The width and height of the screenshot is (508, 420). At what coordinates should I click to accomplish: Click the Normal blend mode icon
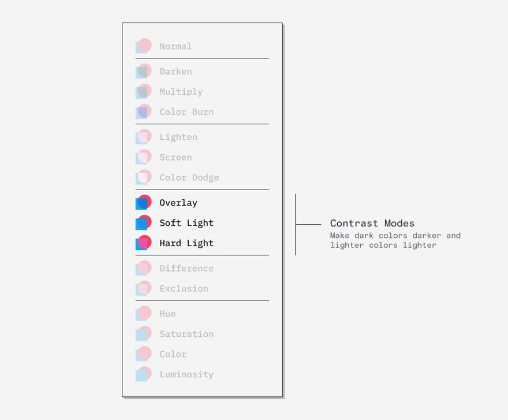click(144, 46)
